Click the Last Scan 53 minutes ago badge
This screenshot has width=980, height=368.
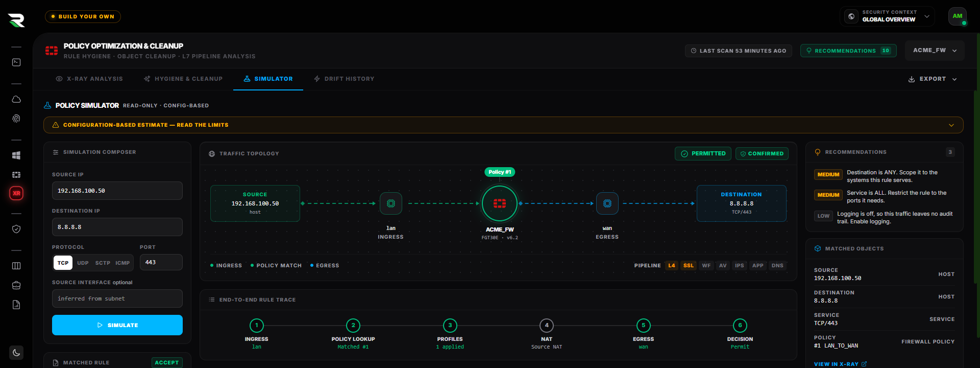pyautogui.click(x=739, y=51)
